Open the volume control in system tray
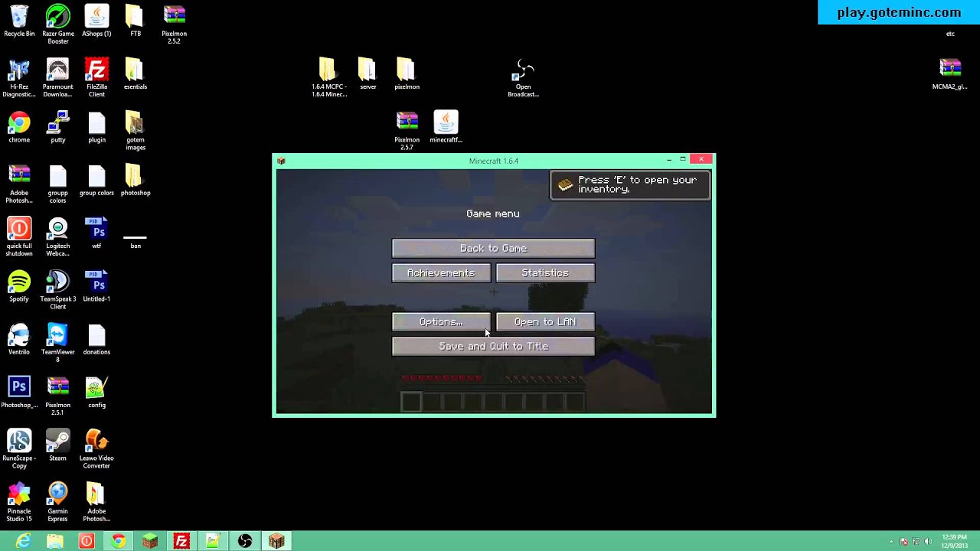 coord(928,542)
